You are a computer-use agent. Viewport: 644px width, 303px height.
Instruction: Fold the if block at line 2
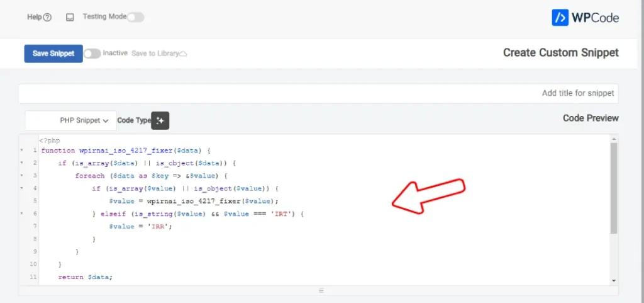click(x=22, y=163)
